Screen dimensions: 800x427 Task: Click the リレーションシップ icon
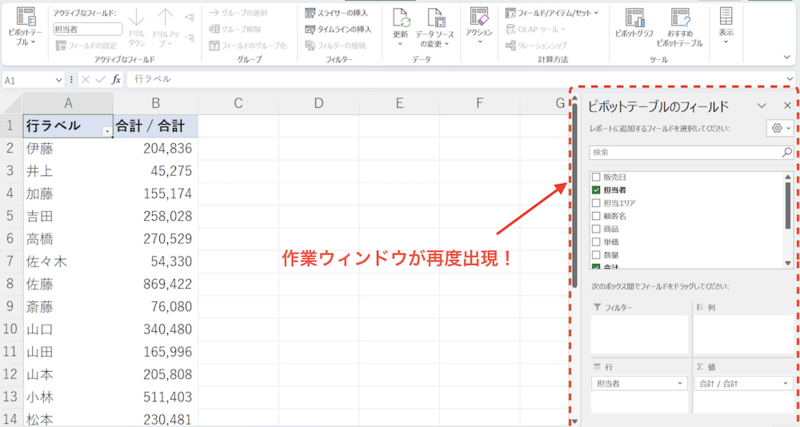pos(511,45)
